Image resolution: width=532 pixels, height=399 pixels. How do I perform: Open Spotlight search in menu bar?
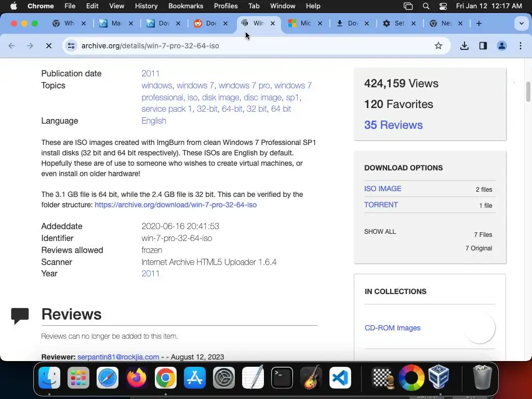tap(426, 6)
